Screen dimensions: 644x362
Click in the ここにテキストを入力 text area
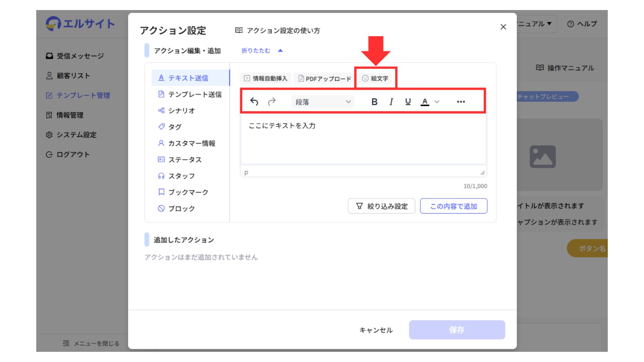(x=363, y=139)
